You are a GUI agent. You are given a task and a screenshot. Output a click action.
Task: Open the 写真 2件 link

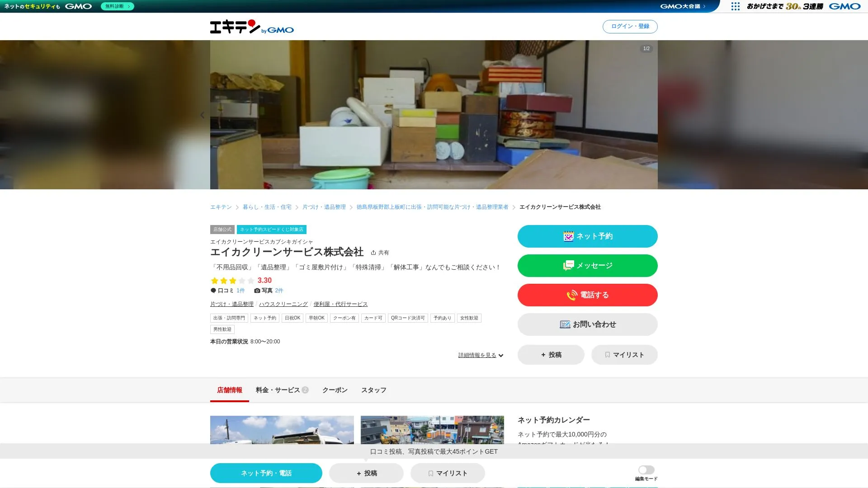click(x=279, y=291)
